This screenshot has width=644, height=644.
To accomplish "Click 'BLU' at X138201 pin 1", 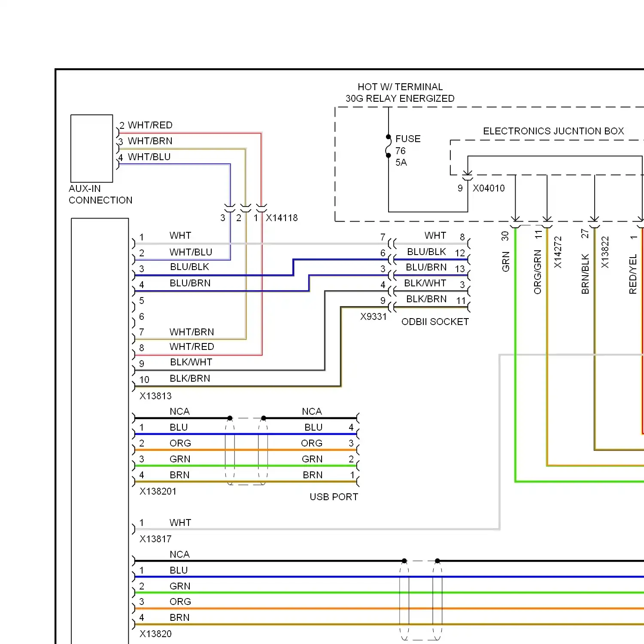I will 179,427.
